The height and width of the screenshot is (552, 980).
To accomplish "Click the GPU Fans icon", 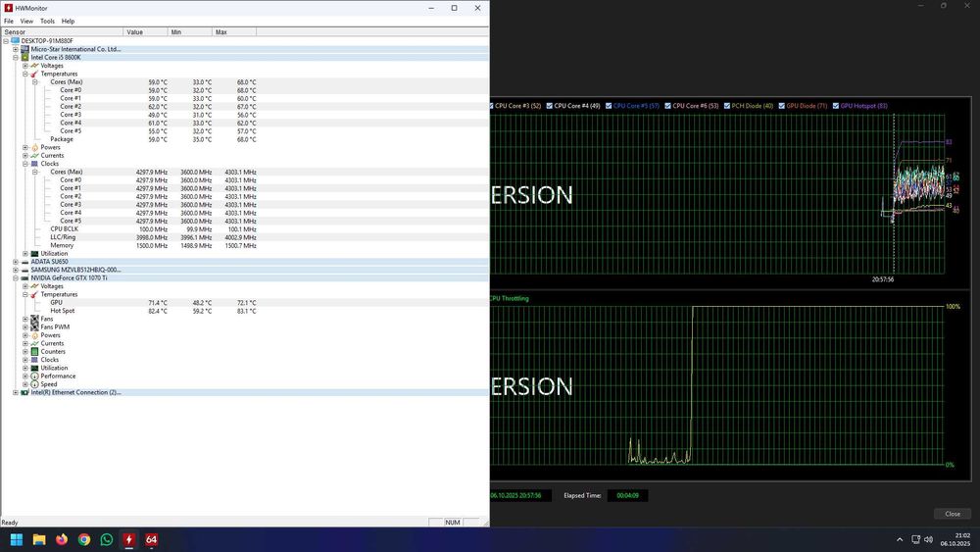I will point(35,319).
